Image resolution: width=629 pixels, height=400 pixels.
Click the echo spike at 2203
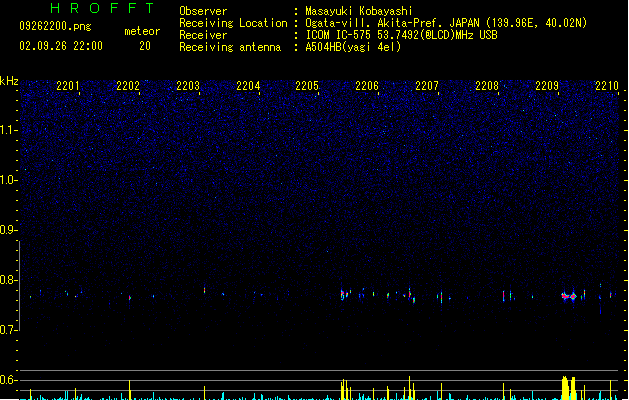point(204,289)
